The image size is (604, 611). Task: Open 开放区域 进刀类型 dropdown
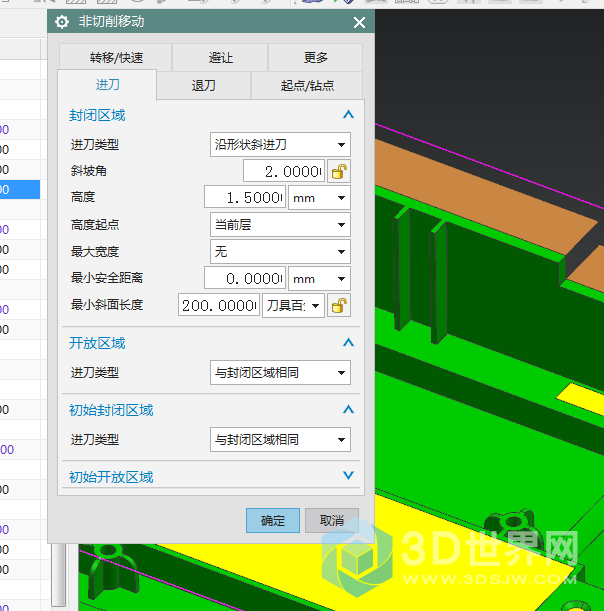pyautogui.click(x=280, y=373)
